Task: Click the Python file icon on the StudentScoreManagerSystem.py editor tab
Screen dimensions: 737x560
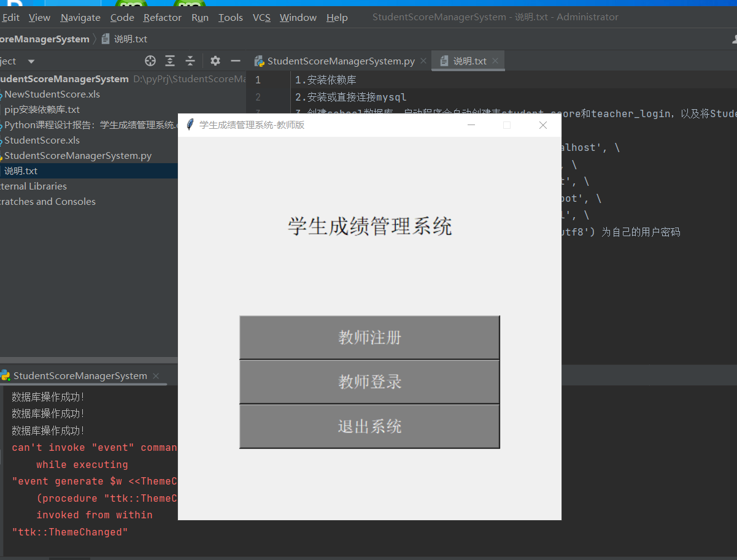Action: click(259, 61)
